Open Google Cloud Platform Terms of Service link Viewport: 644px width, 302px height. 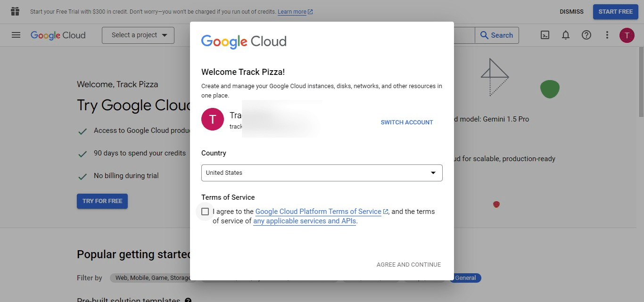[x=319, y=212]
